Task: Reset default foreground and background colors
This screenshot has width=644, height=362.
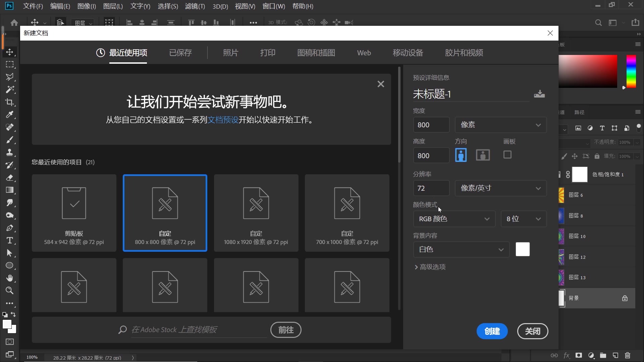Action: (x=5, y=315)
